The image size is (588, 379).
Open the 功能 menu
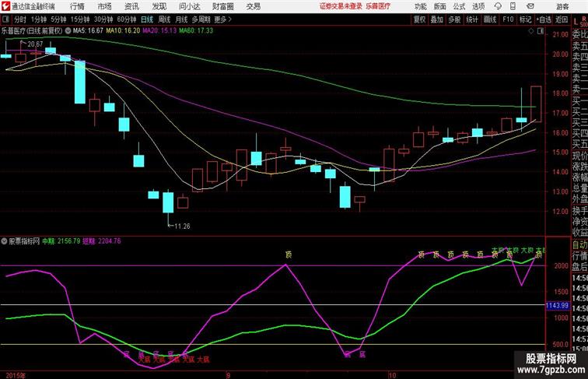click(x=420, y=6)
